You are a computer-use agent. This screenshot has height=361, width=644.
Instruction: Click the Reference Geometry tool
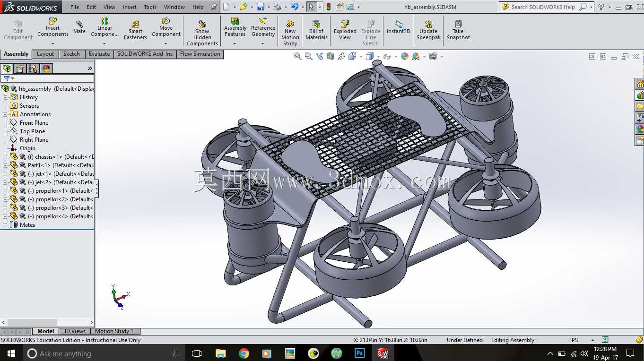pyautogui.click(x=263, y=27)
